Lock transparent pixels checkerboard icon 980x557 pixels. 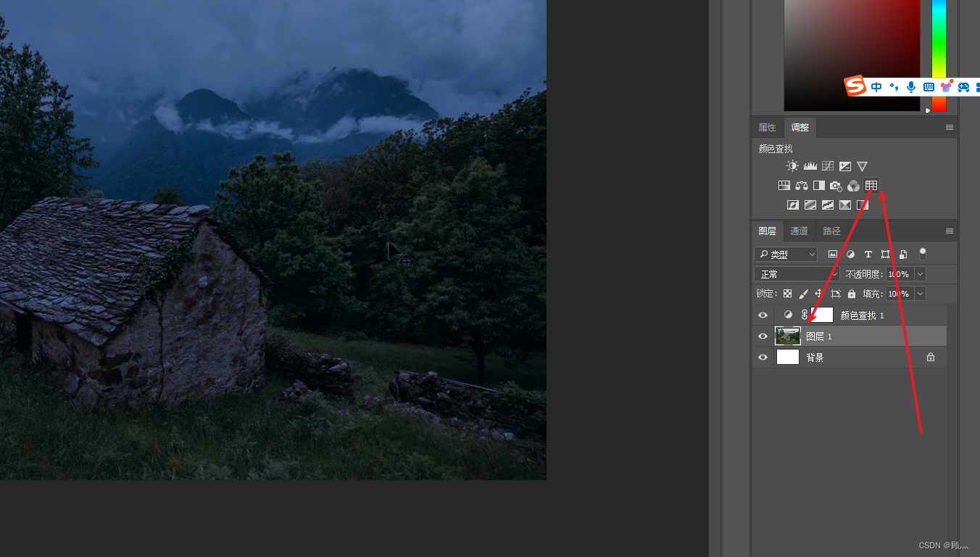(787, 294)
